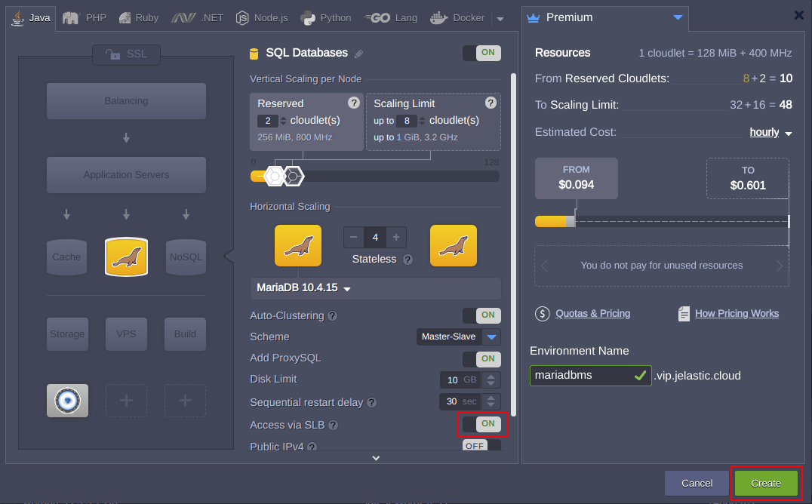Open the MariaDB 10.4.15 version dropdown
Image resolution: width=812 pixels, height=504 pixels.
[304, 289]
